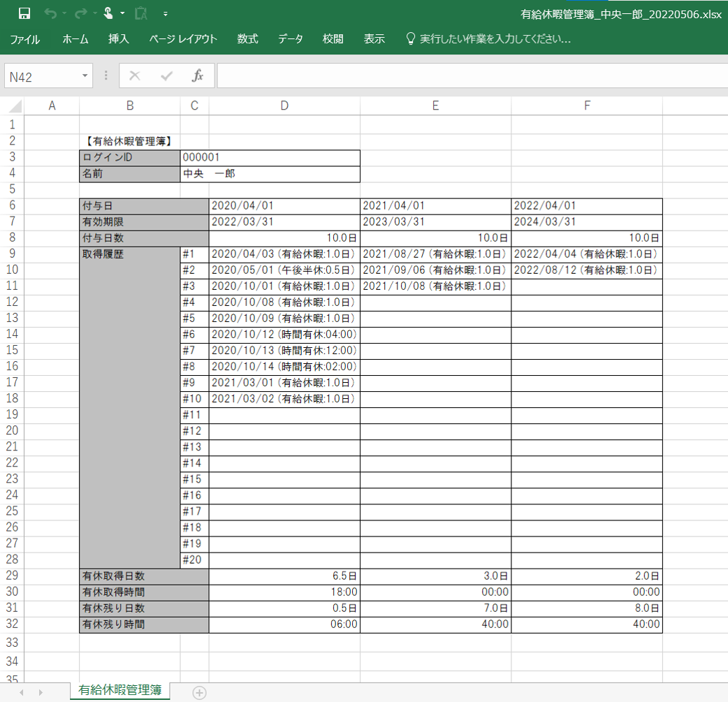Click the Undo arrow icon
Screen dimensions: 728x702
tap(50, 13)
